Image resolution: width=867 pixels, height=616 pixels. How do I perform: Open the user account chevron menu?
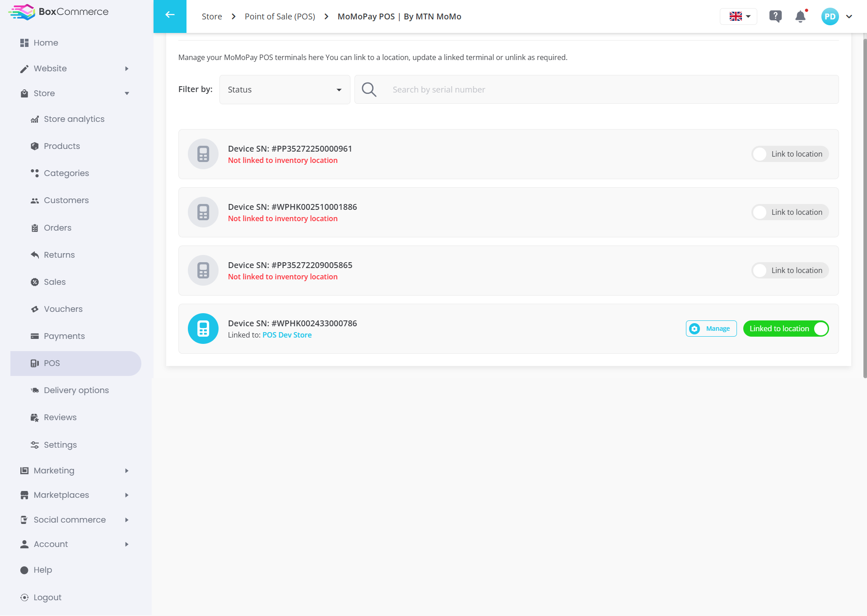[x=849, y=16]
